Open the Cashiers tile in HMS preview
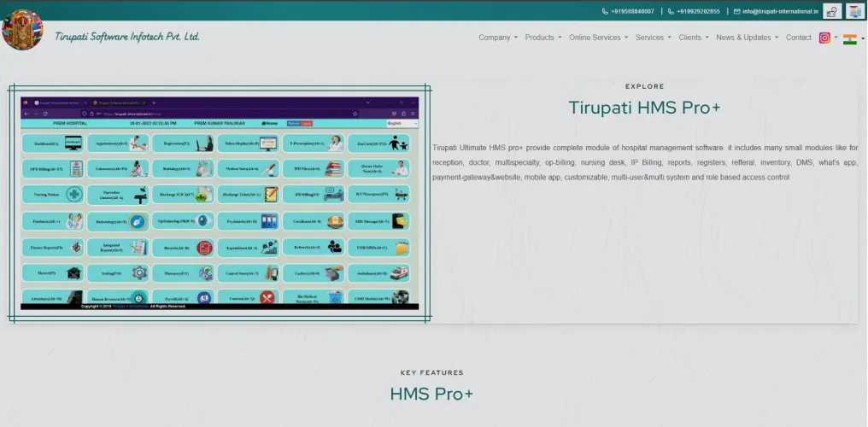This screenshot has width=868, height=427. (x=314, y=273)
